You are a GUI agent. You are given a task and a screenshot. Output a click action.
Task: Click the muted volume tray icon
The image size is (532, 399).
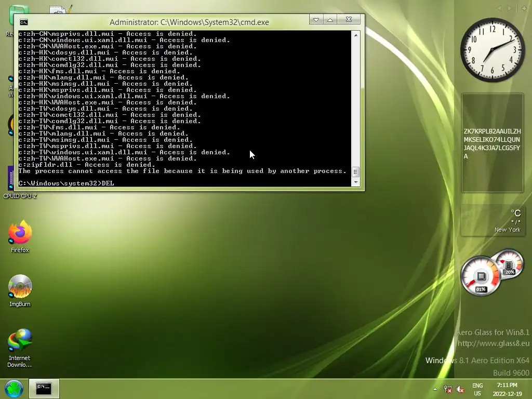coord(460,389)
